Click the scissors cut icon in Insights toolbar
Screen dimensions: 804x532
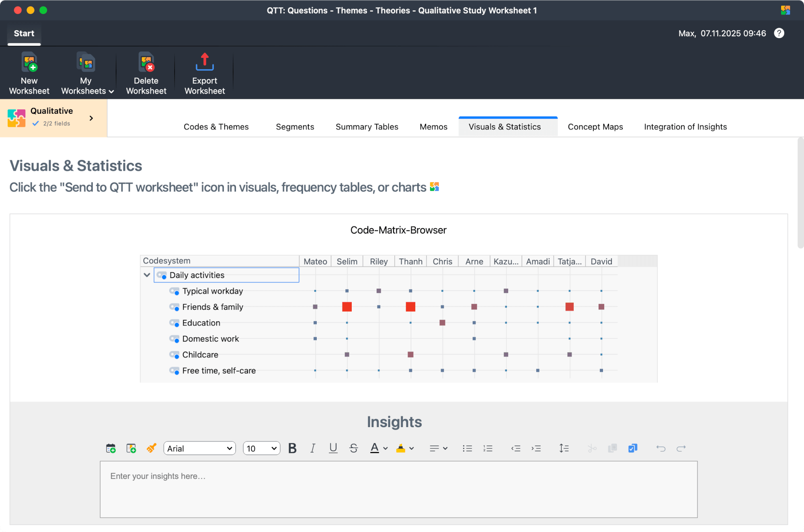point(591,448)
